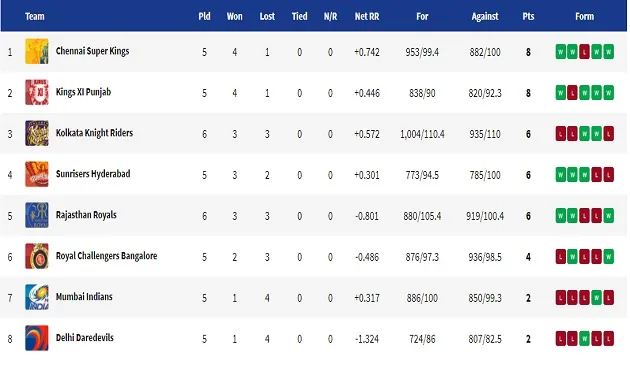
Task: Click the Form column header
Action: pos(585,16)
